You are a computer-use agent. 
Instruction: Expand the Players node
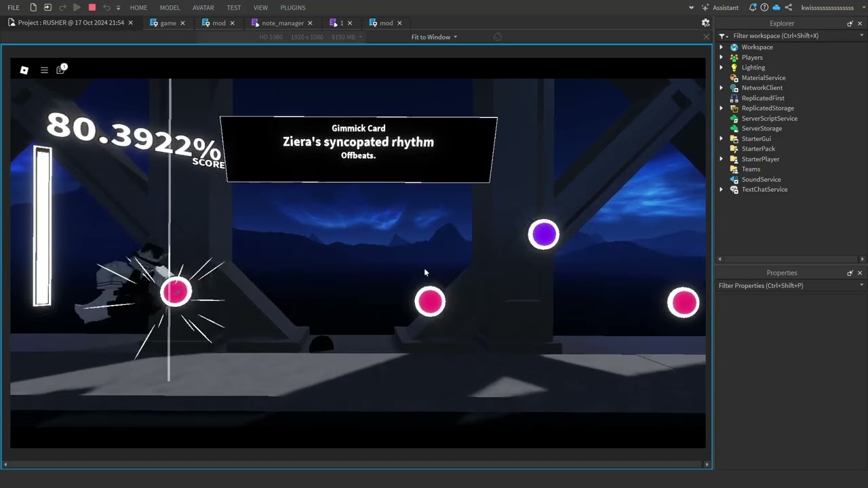(721, 58)
